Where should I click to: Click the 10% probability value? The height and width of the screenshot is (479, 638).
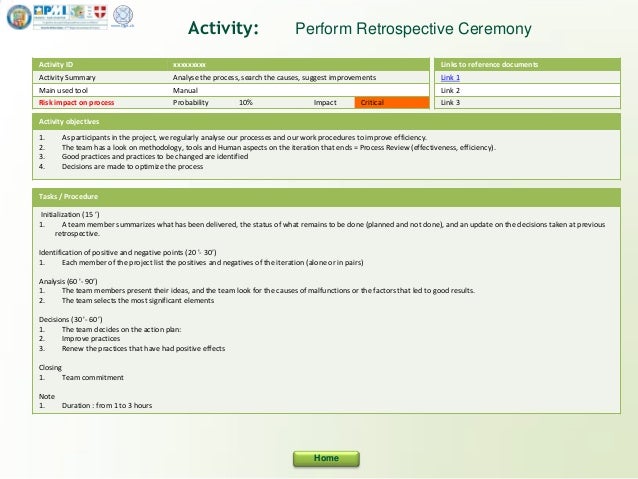pyautogui.click(x=246, y=103)
